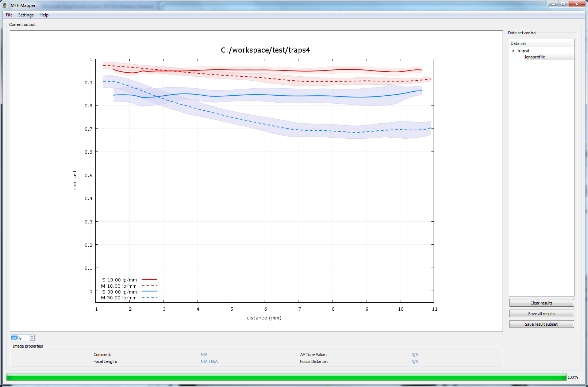Open the Settings menu

(x=26, y=15)
